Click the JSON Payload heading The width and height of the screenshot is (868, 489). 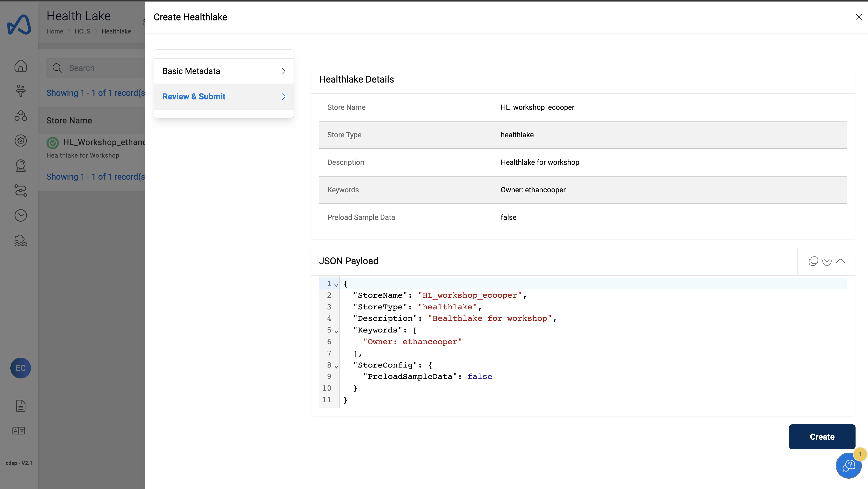pyautogui.click(x=348, y=261)
